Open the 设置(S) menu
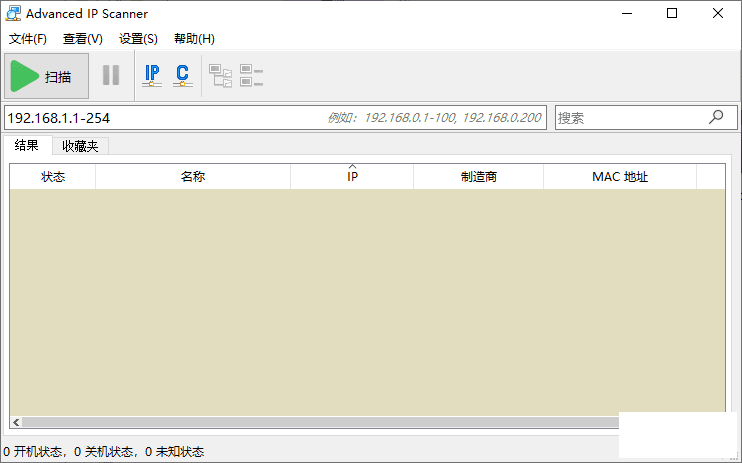This screenshot has height=463, width=742. click(x=138, y=39)
